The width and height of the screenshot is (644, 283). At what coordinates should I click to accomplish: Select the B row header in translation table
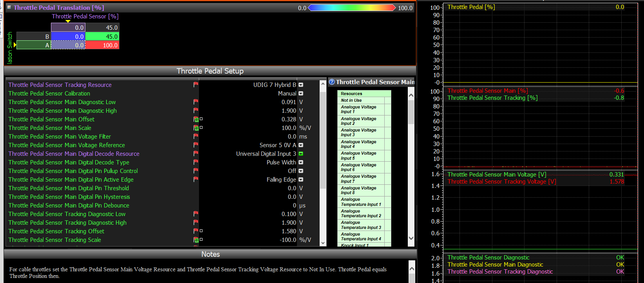point(34,36)
